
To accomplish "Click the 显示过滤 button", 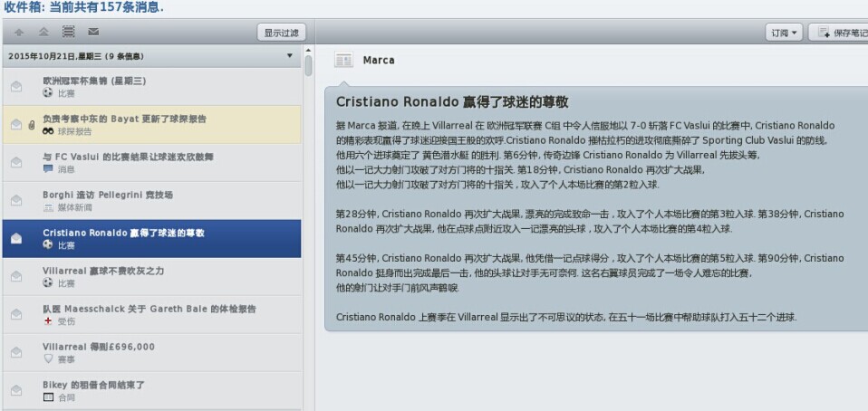I will click(x=281, y=33).
